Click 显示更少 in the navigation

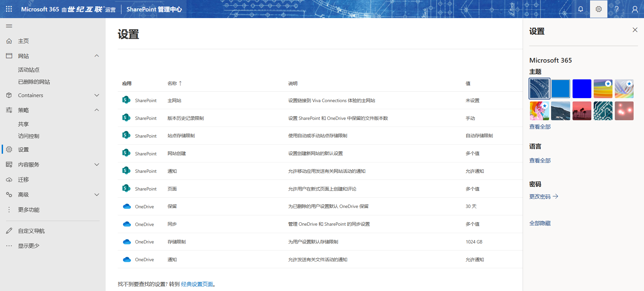(x=29, y=246)
